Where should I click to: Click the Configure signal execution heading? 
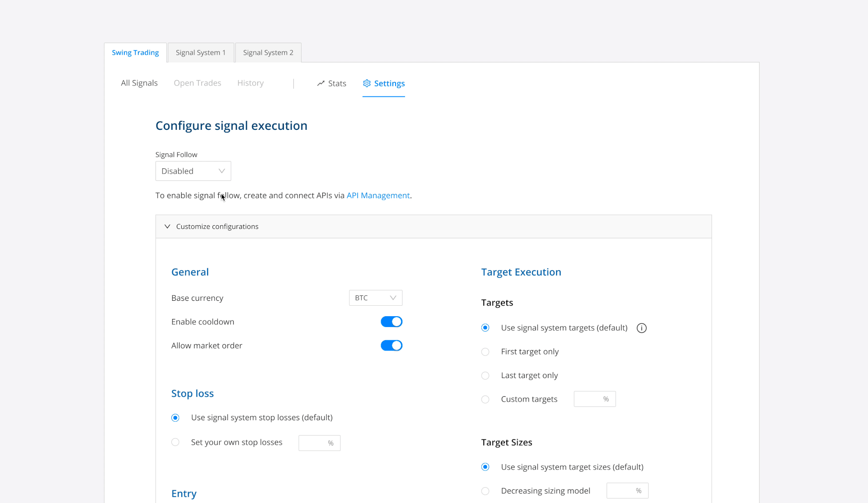[231, 126]
